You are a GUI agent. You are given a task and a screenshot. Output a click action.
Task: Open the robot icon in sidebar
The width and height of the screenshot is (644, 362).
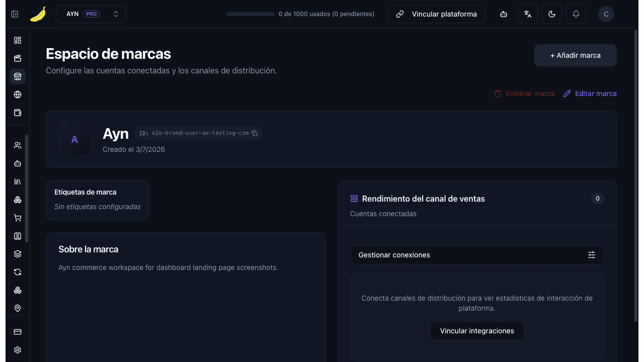click(18, 163)
